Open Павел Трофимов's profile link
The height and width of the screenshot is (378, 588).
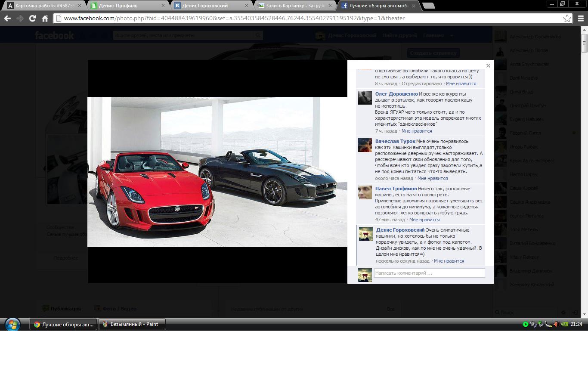click(396, 189)
